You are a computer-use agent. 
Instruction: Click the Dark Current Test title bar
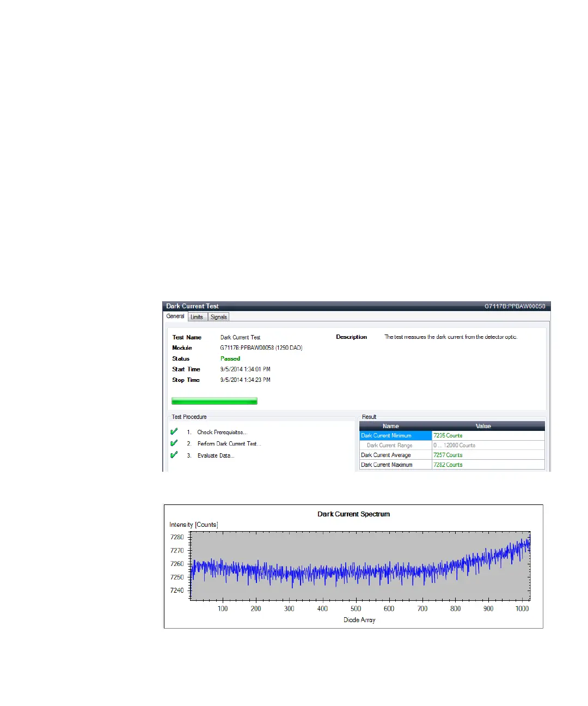357,306
